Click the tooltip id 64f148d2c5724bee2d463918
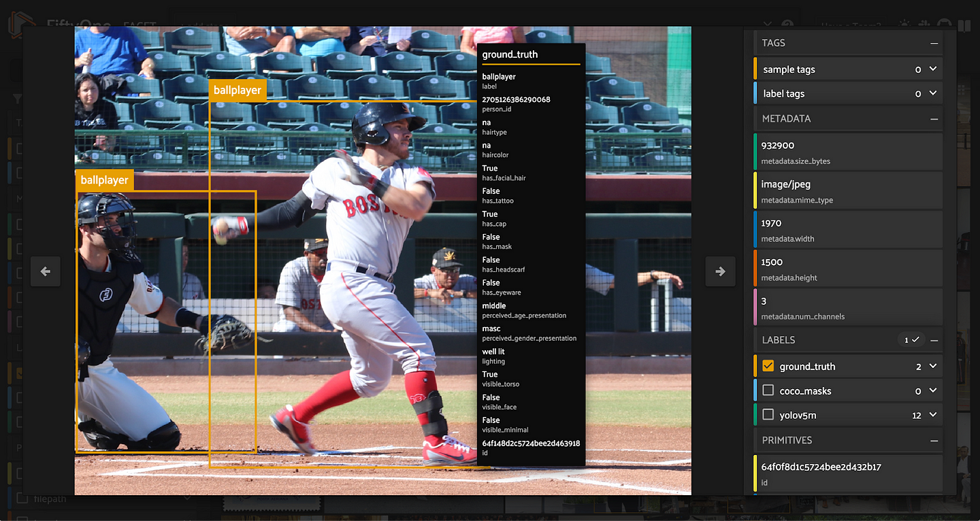980x521 pixels. click(x=531, y=443)
